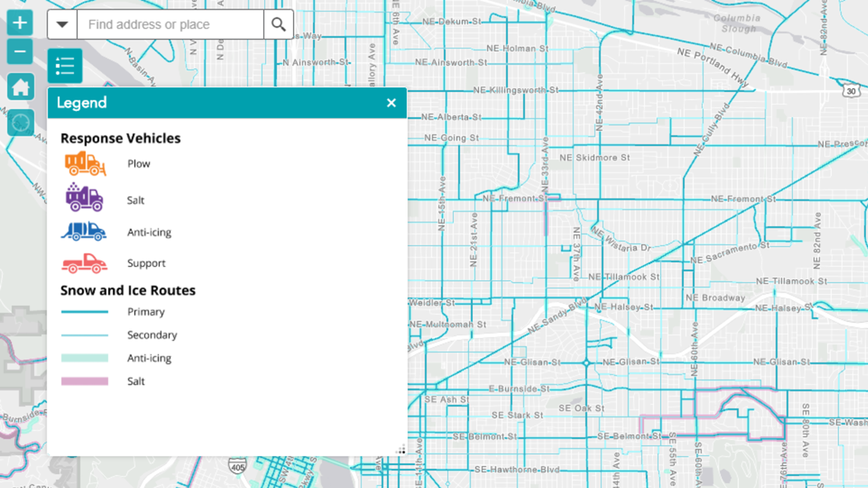Select the Highway 30 shield on map
Screen dimensions: 868x488
[851, 91]
